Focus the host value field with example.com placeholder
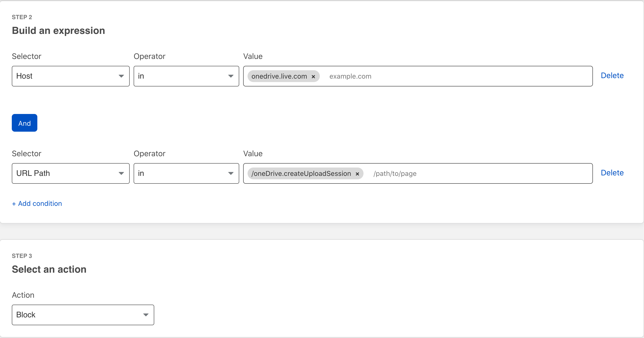This screenshot has height=338, width=644. [450, 76]
